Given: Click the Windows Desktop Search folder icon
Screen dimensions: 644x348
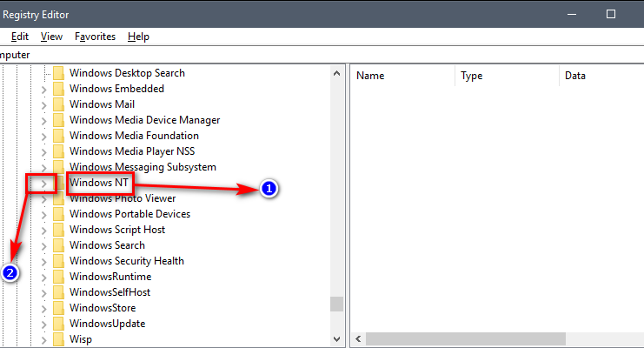Looking at the screenshot, I should [59, 73].
